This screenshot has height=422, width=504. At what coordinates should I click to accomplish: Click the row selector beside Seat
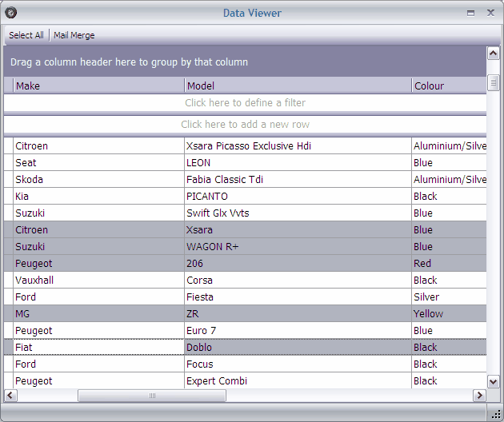[x=9, y=162]
